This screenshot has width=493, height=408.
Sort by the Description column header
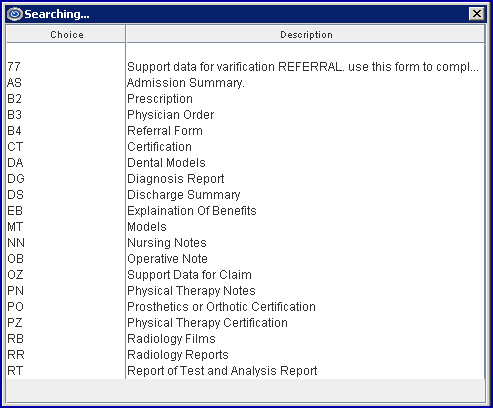coord(306,34)
